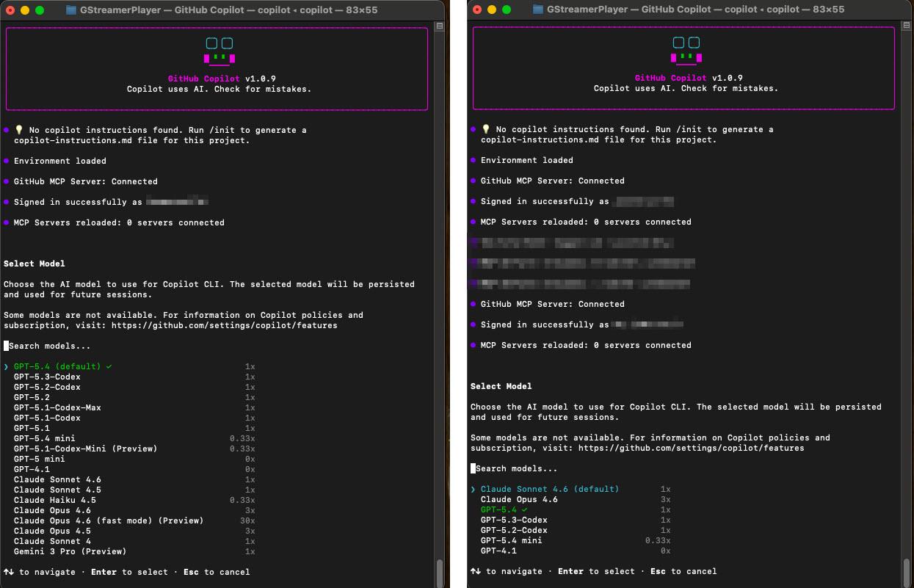Pick Claude Haiku 4.5 model
Image resolution: width=914 pixels, height=588 pixels.
pos(54,500)
